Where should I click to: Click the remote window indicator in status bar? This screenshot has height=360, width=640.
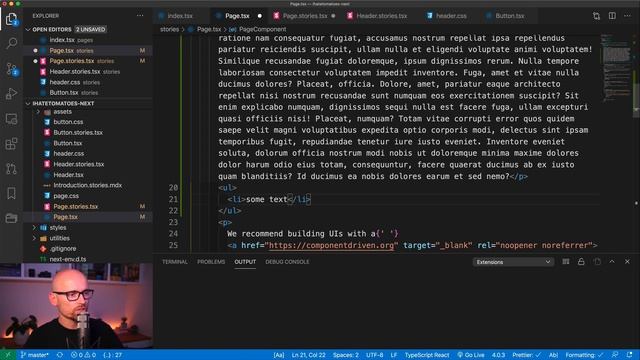(x=8, y=355)
